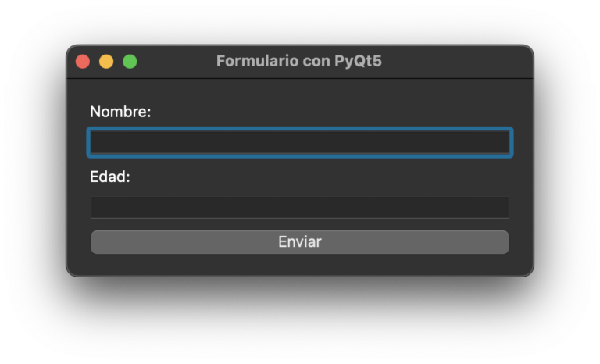The width and height of the screenshot is (600, 364).
Task: Submit the form using Enviar
Action: click(x=299, y=242)
